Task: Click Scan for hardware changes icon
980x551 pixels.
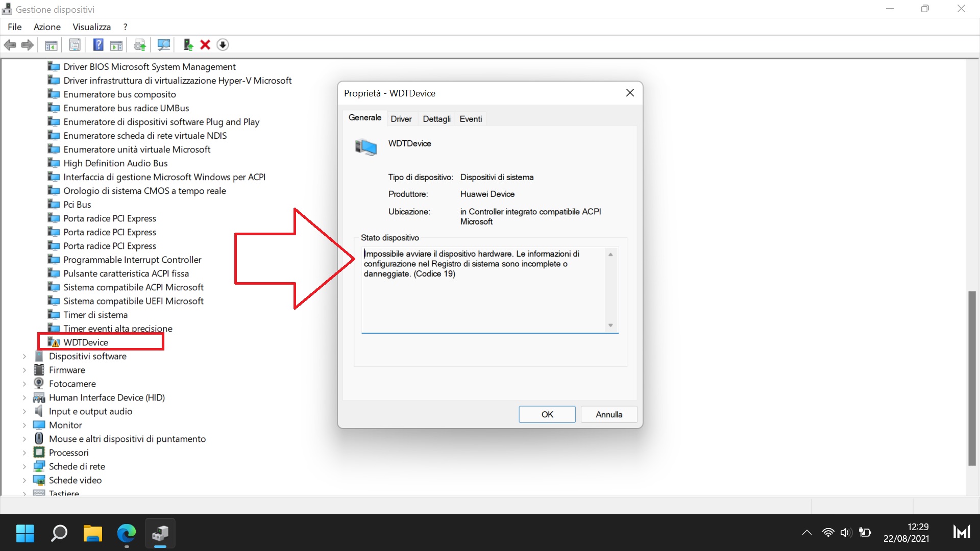Action: click(163, 45)
